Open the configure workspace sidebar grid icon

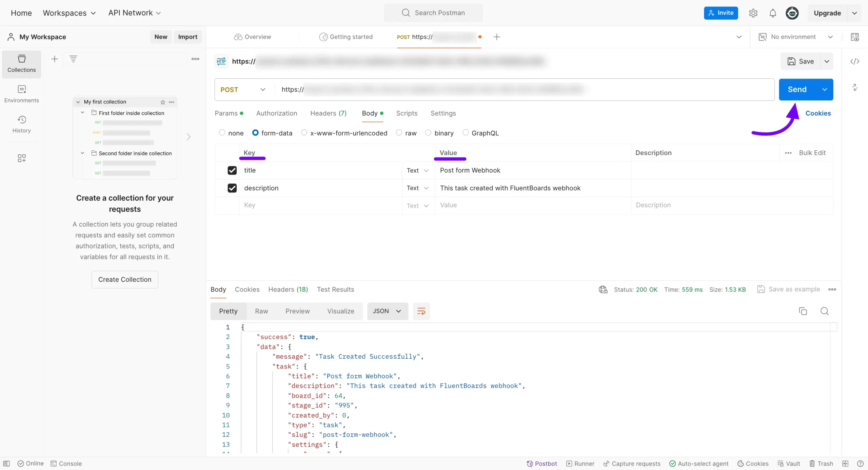tap(22, 158)
